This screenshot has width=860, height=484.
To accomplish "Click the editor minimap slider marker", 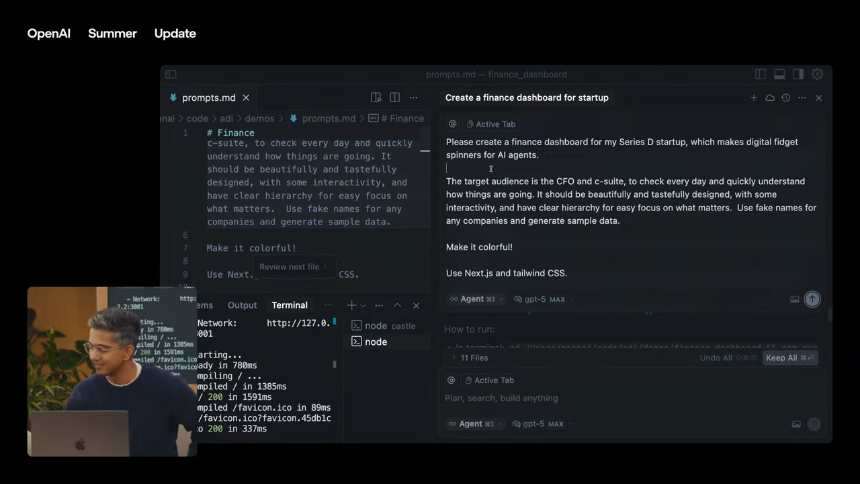I will pos(425,150).
